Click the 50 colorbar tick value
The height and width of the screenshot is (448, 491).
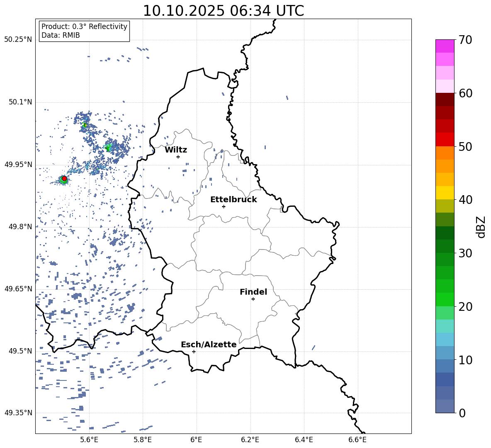point(465,146)
